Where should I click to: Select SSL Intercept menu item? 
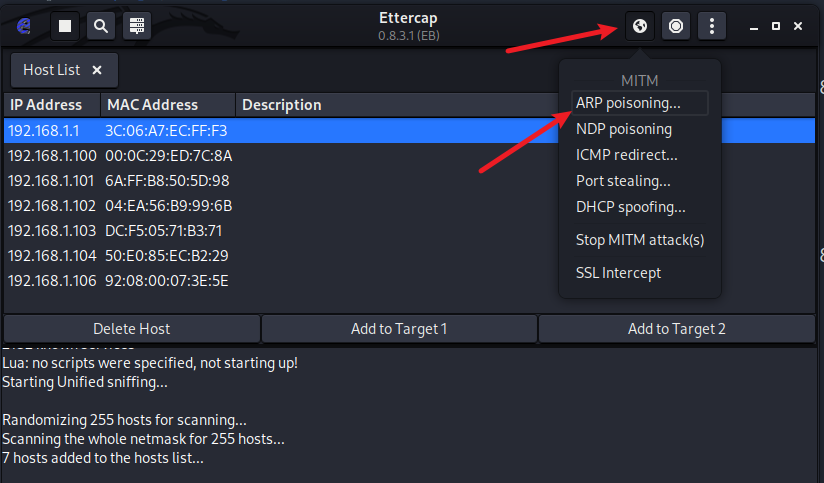[x=618, y=273]
